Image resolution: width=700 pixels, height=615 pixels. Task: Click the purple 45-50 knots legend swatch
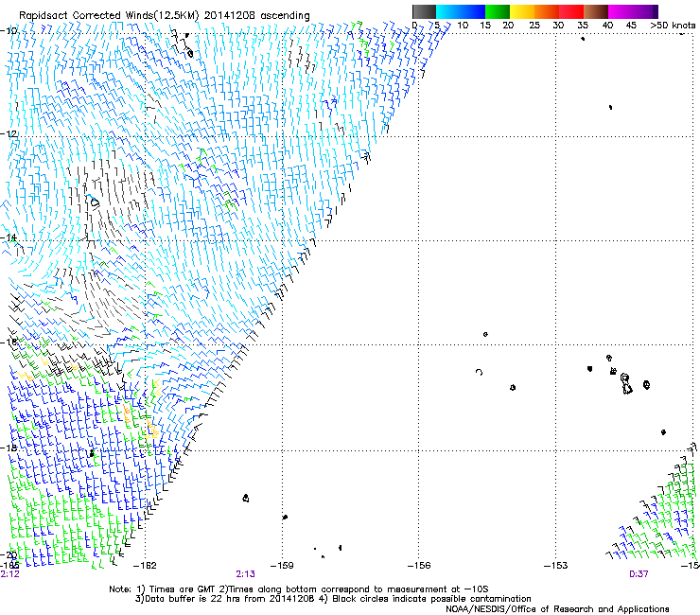pyautogui.click(x=645, y=11)
